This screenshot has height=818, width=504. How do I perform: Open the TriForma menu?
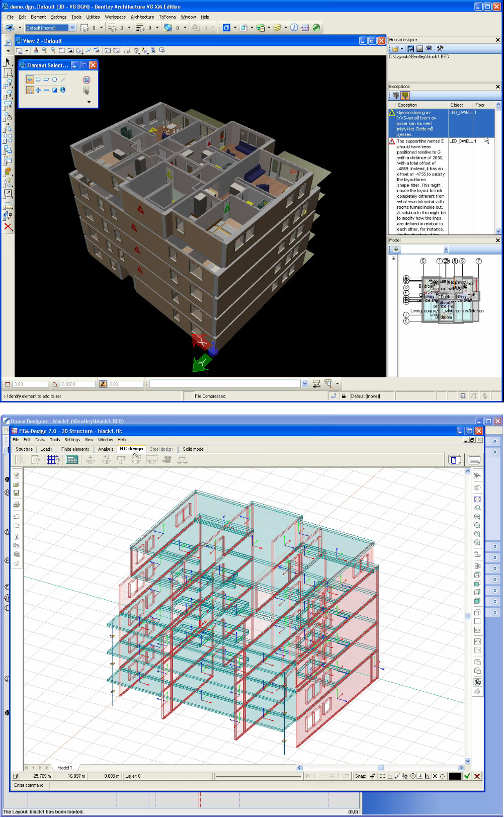click(x=167, y=17)
